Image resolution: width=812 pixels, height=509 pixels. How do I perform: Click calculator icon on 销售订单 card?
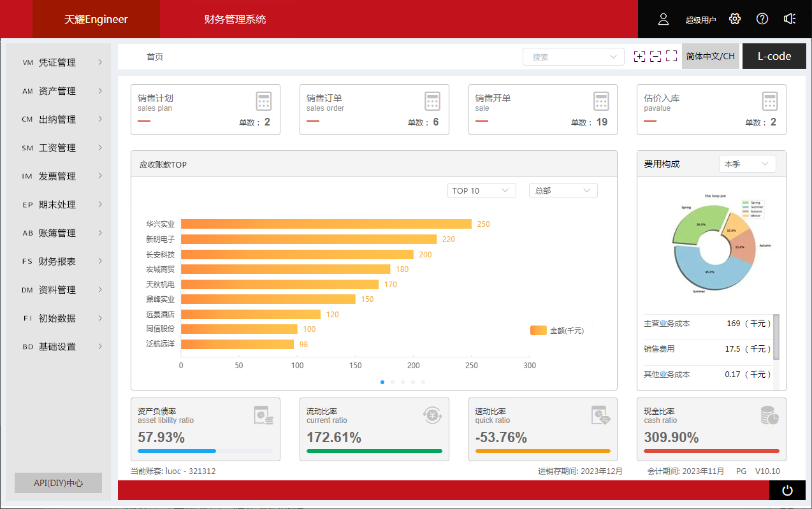point(433,101)
